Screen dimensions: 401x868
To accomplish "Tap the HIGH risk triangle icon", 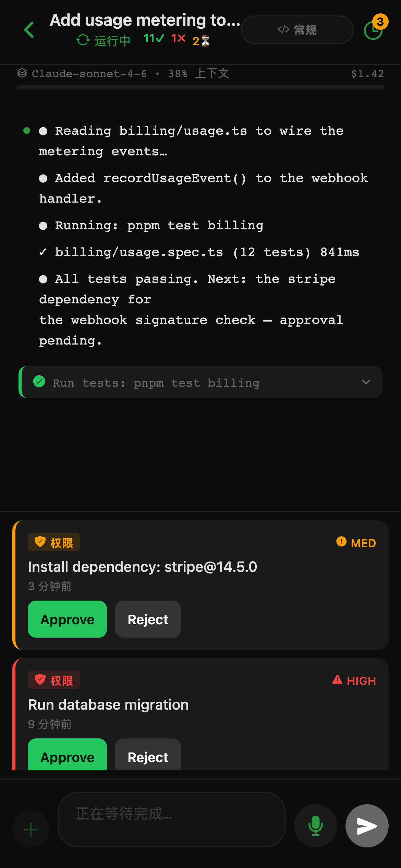I will click(337, 679).
